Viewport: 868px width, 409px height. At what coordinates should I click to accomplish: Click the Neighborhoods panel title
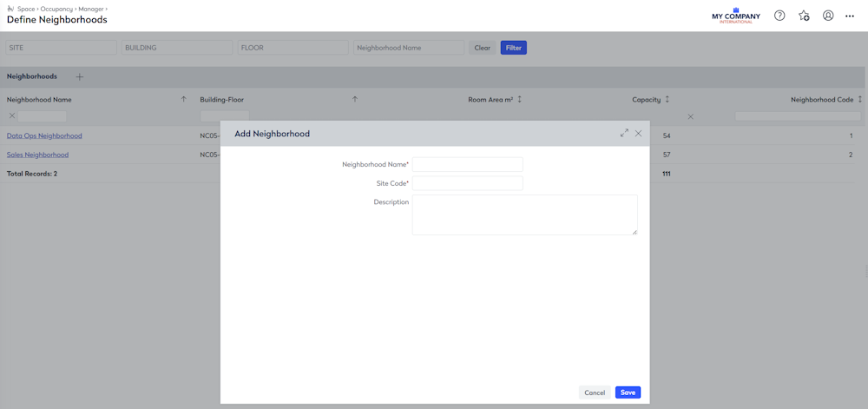(x=31, y=76)
